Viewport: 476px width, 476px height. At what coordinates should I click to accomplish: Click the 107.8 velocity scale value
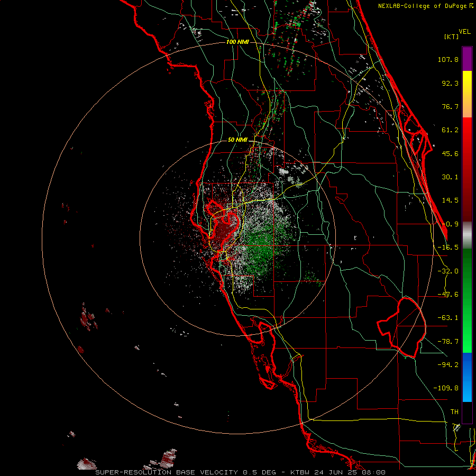point(448,59)
